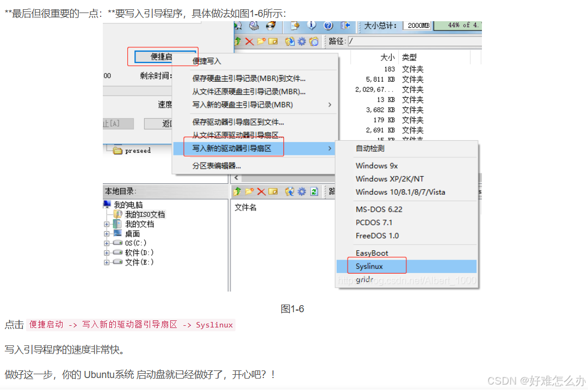Select the delete file icon on the ISO toolbar
The height and width of the screenshot is (390, 588).
pyautogui.click(x=250, y=41)
